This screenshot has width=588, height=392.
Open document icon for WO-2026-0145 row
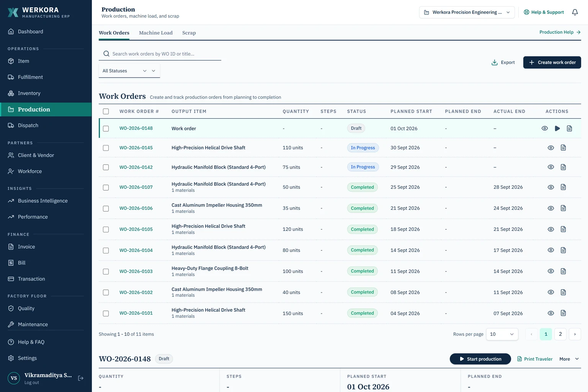click(x=563, y=148)
